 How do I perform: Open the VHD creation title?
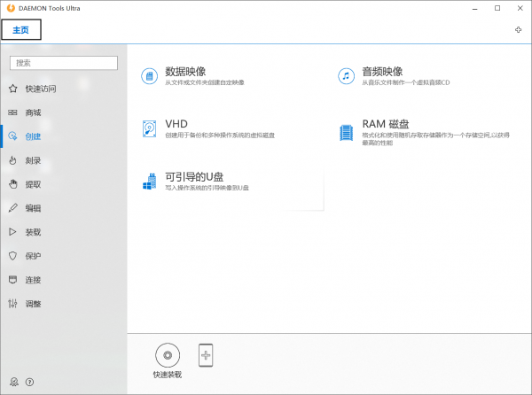pos(176,124)
